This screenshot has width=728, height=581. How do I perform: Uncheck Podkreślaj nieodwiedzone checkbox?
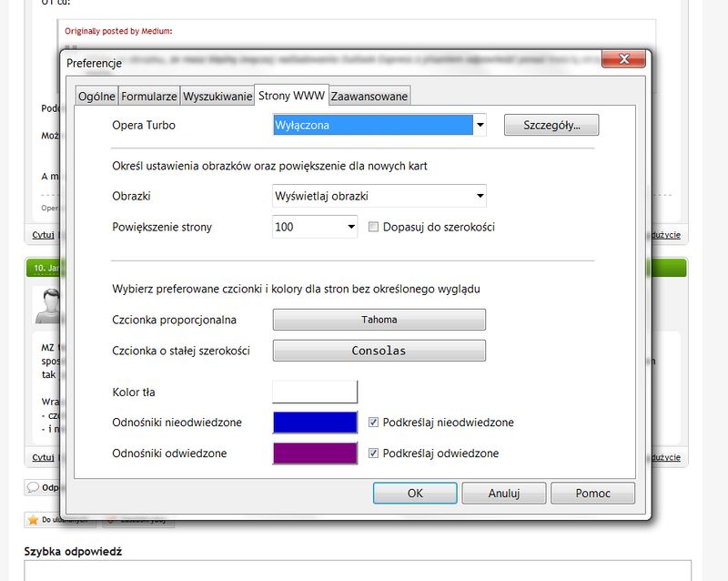(373, 423)
